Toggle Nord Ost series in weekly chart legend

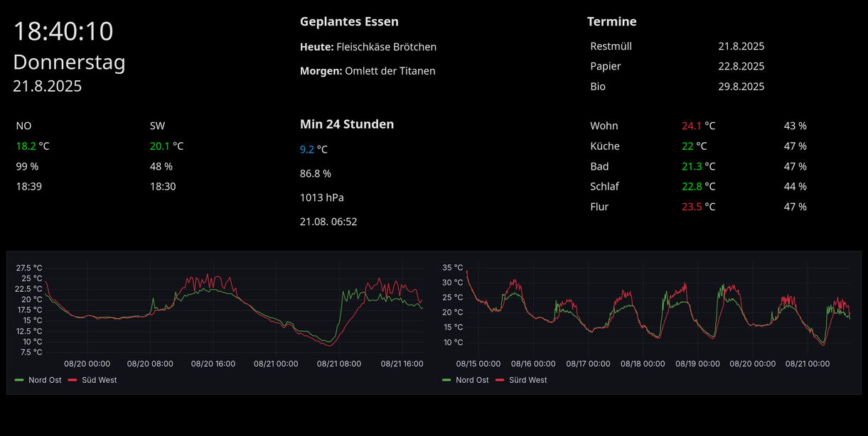[471, 380]
